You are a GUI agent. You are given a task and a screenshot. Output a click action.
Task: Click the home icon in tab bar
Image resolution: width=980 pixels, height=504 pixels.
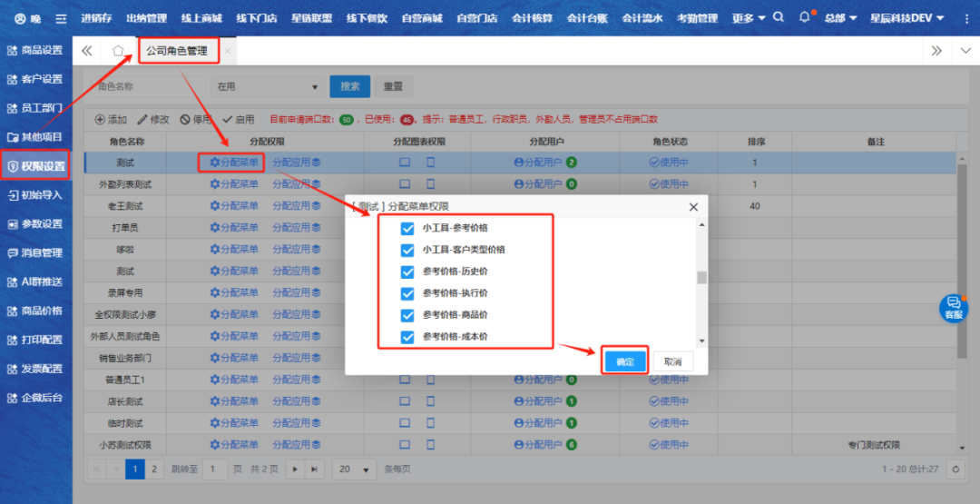tap(118, 51)
